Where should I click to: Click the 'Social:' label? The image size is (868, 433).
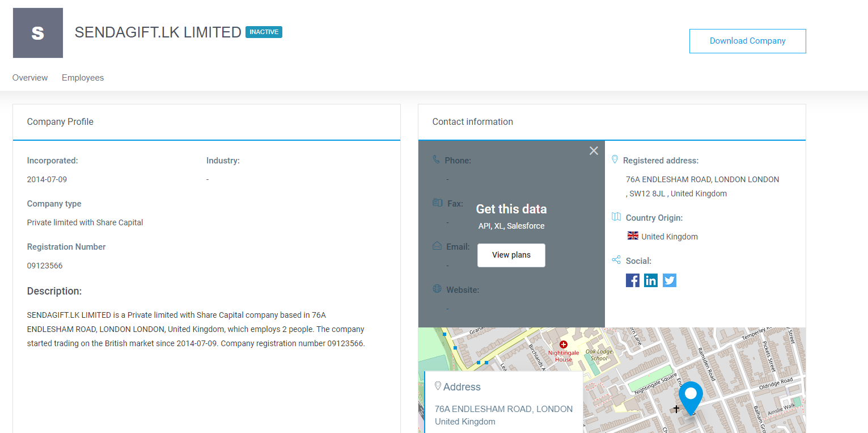pyautogui.click(x=638, y=261)
